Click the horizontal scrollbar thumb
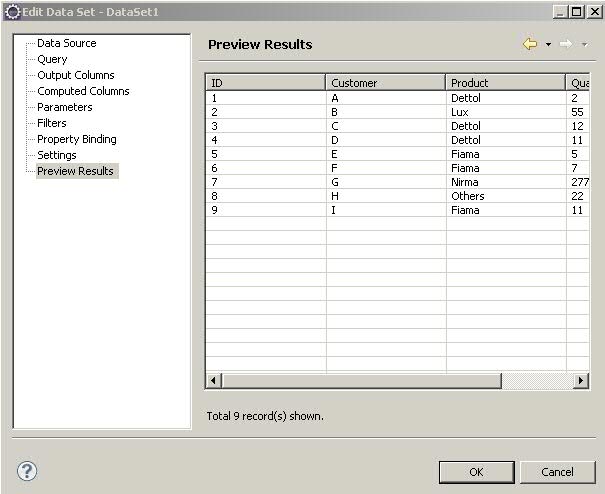605x494 pixels. (361, 381)
